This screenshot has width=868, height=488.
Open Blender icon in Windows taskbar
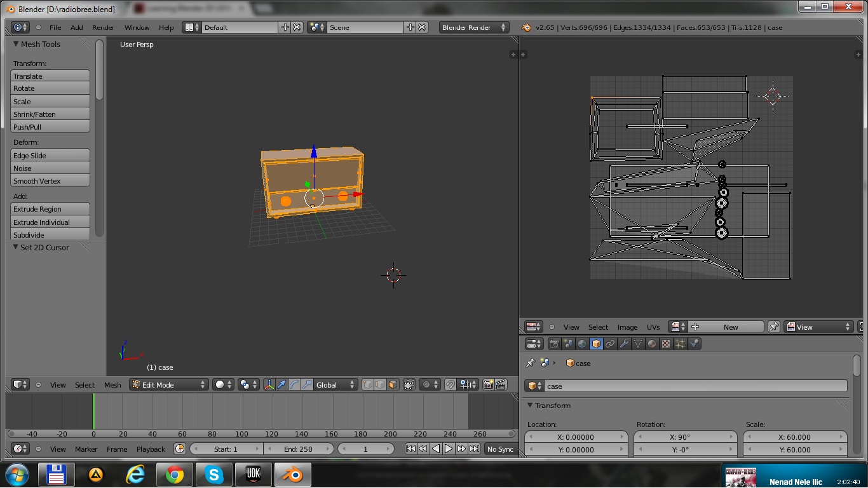(x=292, y=475)
